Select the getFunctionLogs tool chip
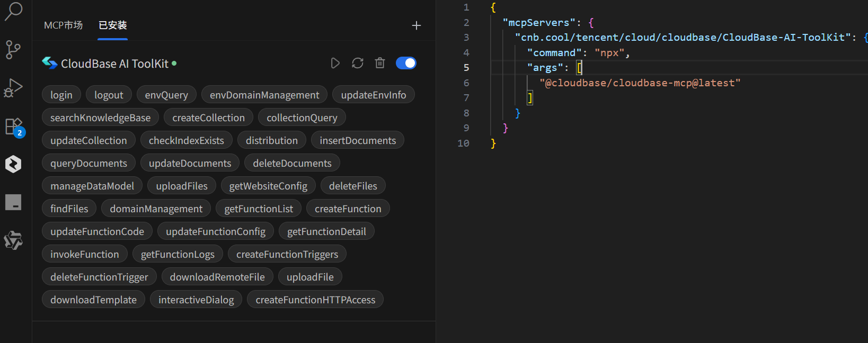This screenshot has height=343, width=868. click(x=178, y=254)
